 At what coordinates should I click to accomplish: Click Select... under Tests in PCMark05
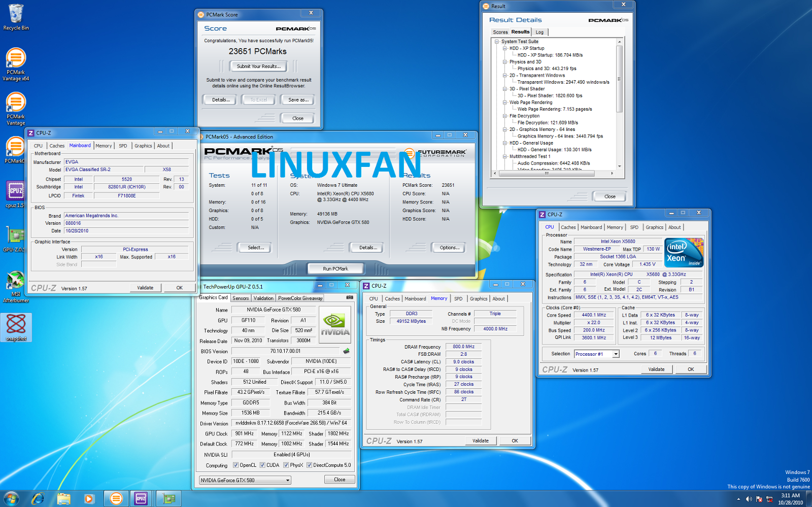click(255, 248)
